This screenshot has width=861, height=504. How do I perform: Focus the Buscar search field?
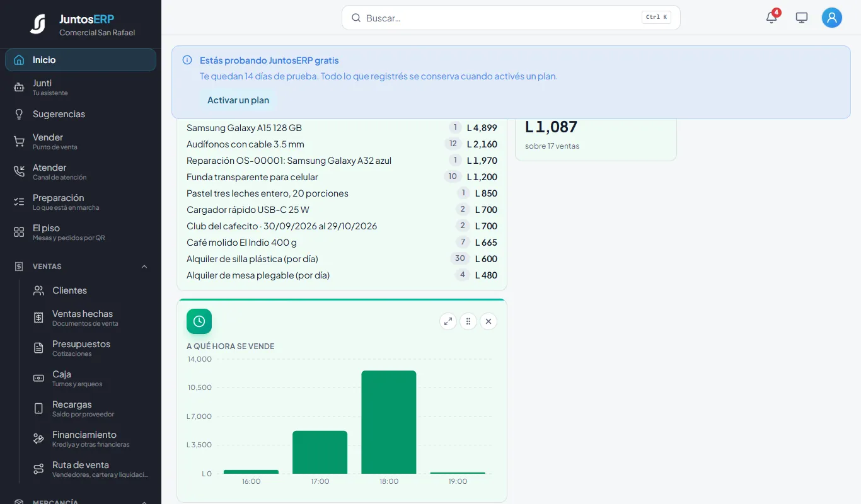(511, 18)
